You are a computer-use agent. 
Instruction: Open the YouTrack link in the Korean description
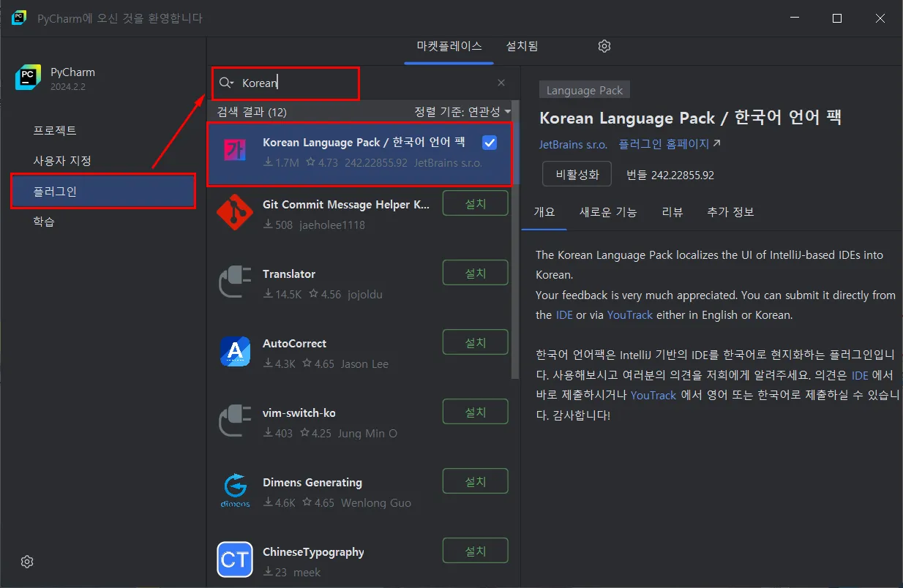[653, 395]
